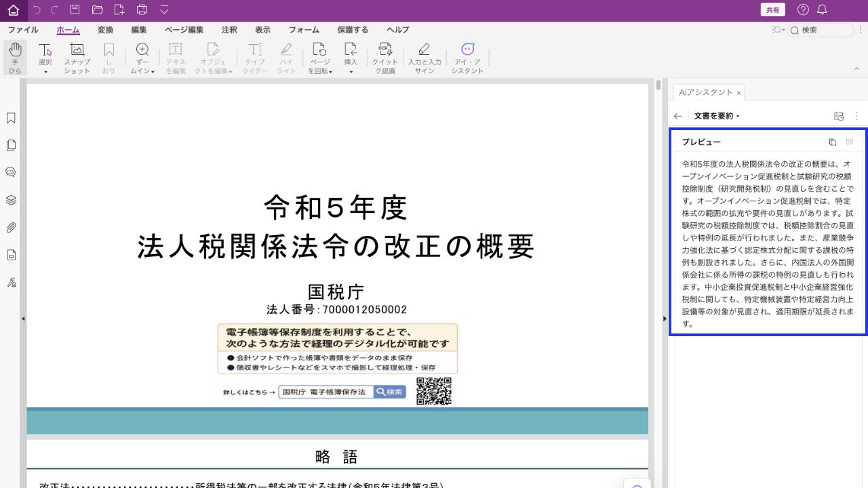
Task: Open the ファイル menu
Action: tap(23, 30)
